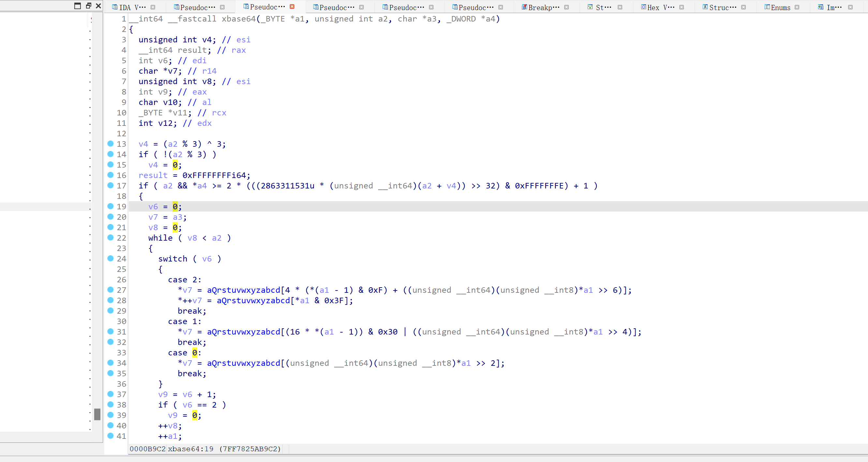This screenshot has height=462, width=868.
Task: Click the Breakpoints tab icon
Action: 524,7
